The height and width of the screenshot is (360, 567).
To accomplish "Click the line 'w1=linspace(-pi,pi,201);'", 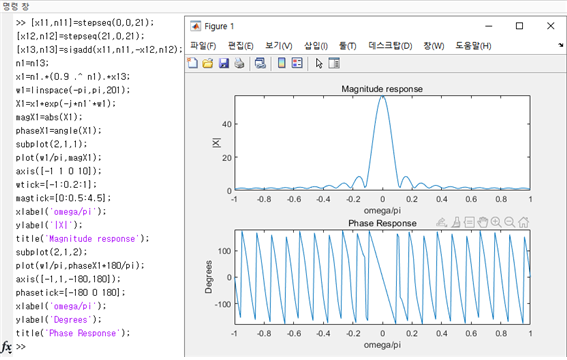I will pyautogui.click(x=73, y=90).
